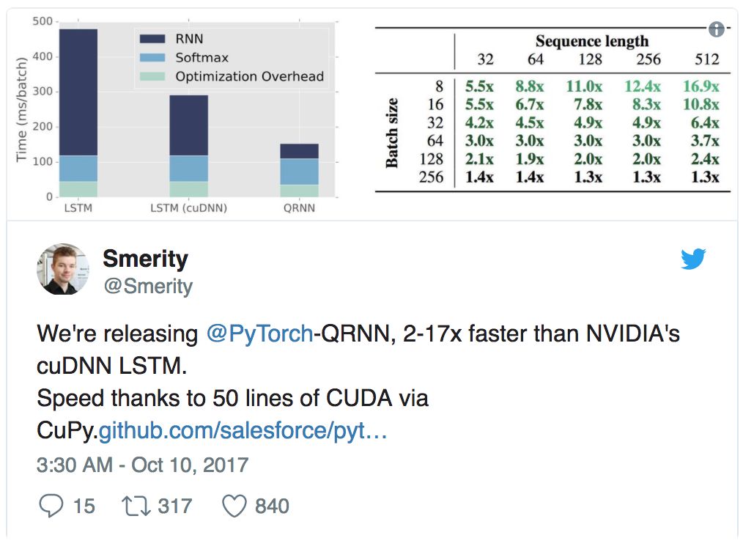Click the retweet count 317
The width and height of the screenshot is (743, 560).
click(x=174, y=506)
